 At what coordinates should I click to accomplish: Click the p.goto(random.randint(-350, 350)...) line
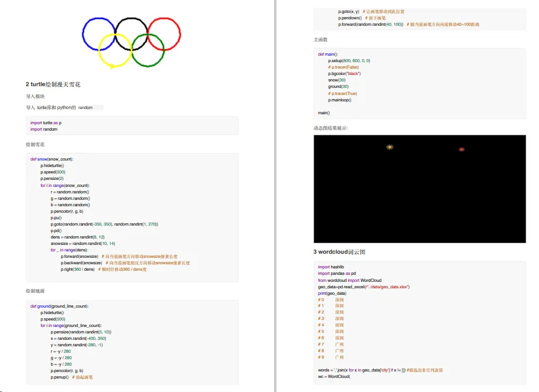[x=104, y=224]
